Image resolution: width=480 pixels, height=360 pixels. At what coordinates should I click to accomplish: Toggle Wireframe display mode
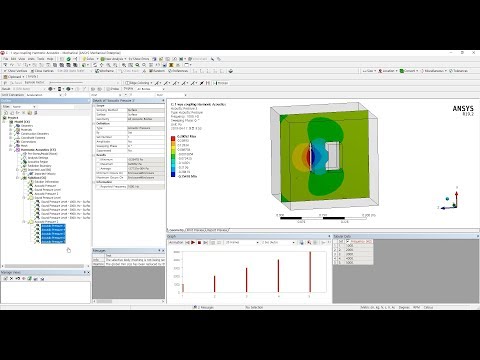[104, 71]
